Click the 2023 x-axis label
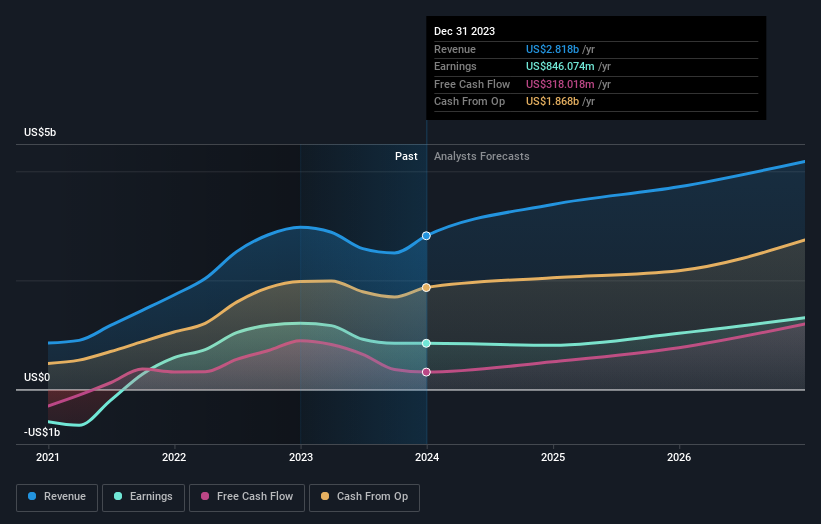821x524 pixels. click(301, 458)
